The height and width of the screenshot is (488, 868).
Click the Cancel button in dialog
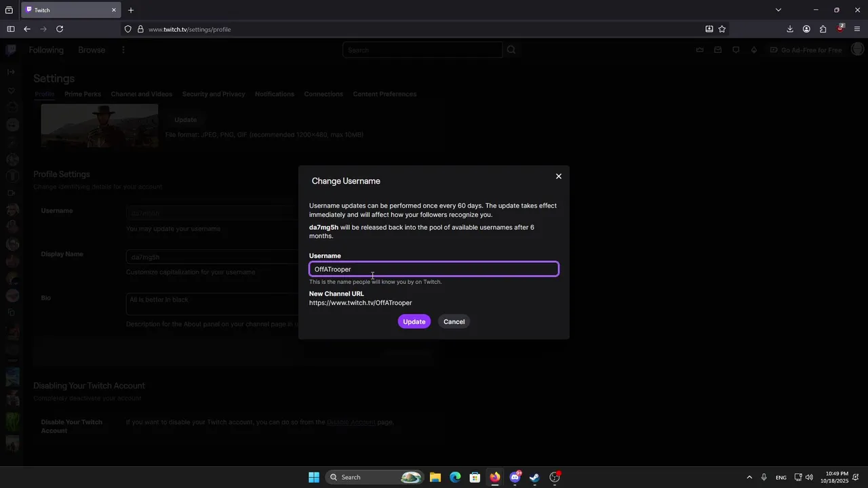tap(454, 321)
